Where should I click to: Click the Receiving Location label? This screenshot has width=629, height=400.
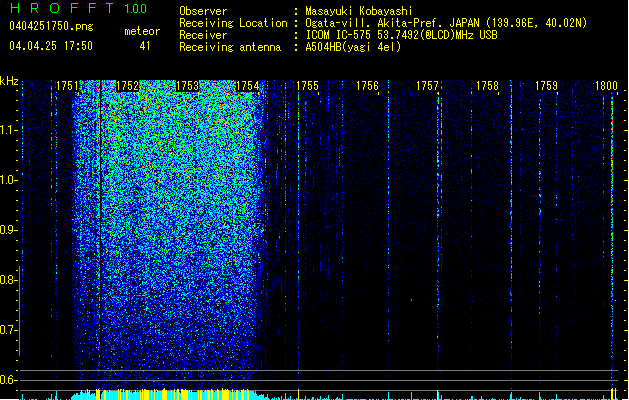click(x=233, y=23)
